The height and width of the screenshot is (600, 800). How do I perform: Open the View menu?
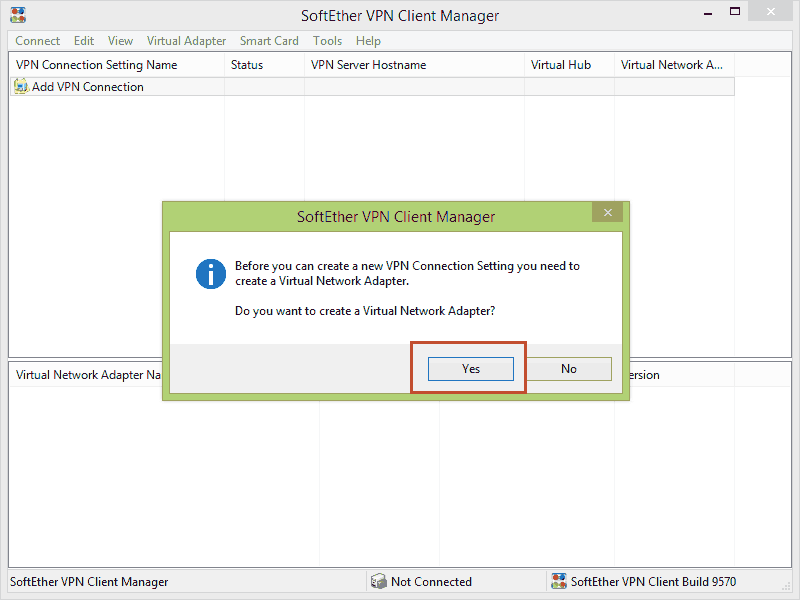pyautogui.click(x=120, y=41)
